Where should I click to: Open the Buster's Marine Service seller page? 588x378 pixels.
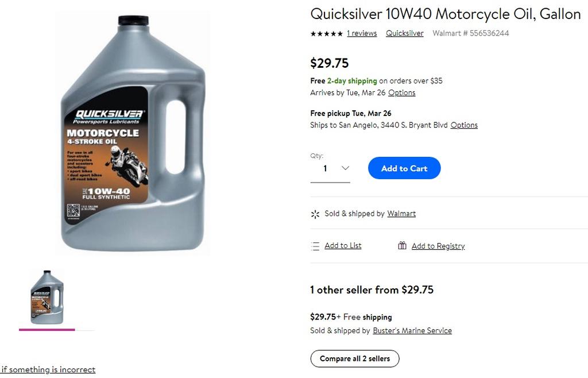(412, 330)
